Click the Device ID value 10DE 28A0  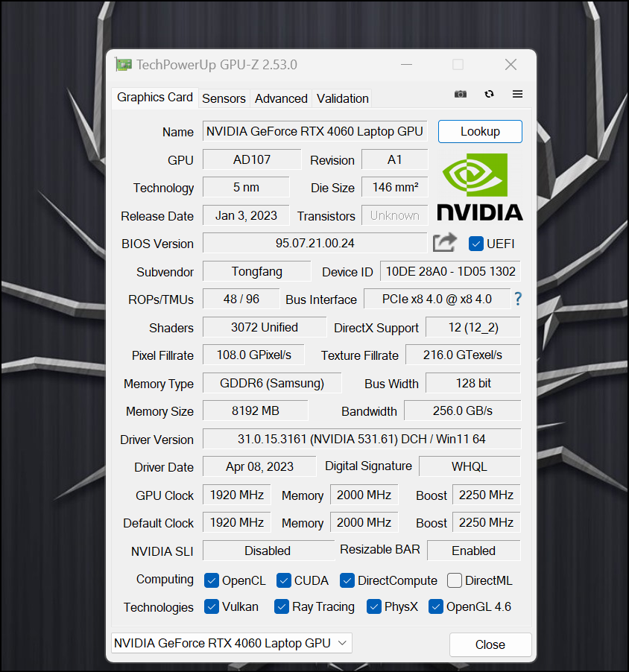pyautogui.click(x=450, y=271)
